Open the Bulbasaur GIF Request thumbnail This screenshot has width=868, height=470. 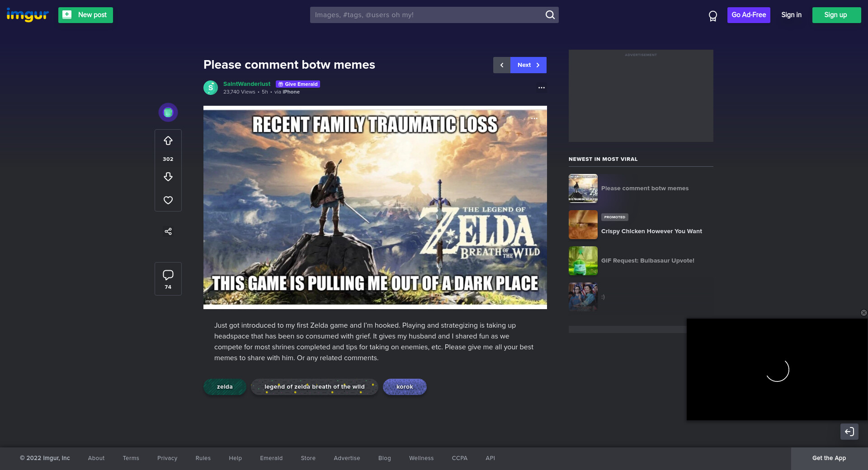[x=583, y=261]
